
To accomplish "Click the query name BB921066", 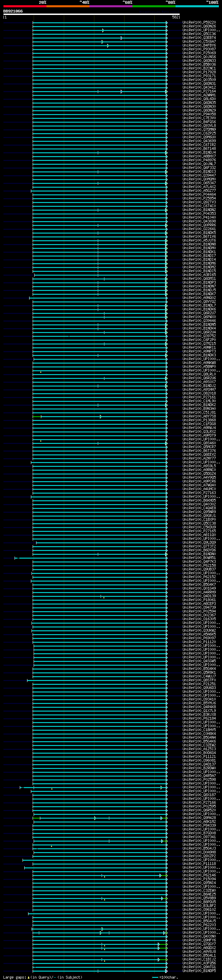I will click(13, 11).
